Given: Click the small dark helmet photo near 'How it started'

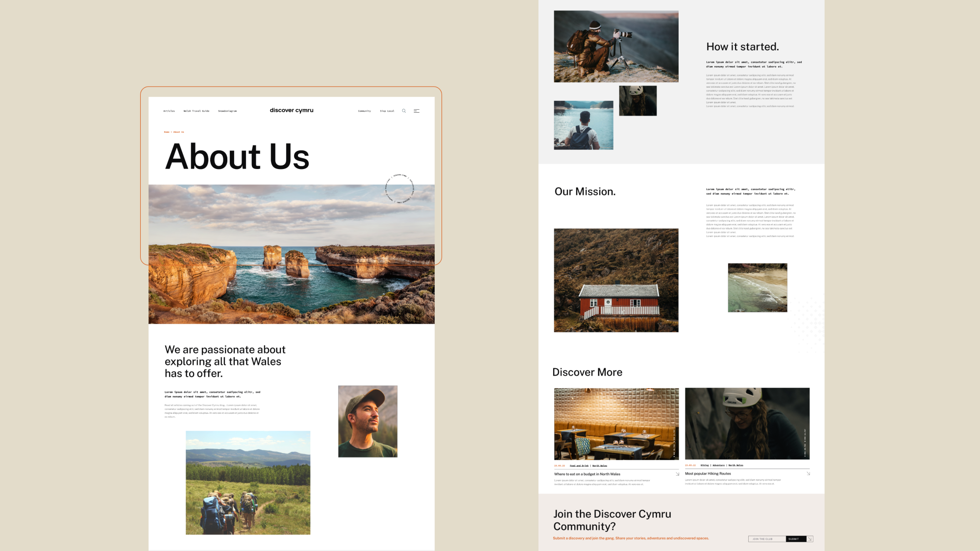Looking at the screenshot, I should coord(638,101).
